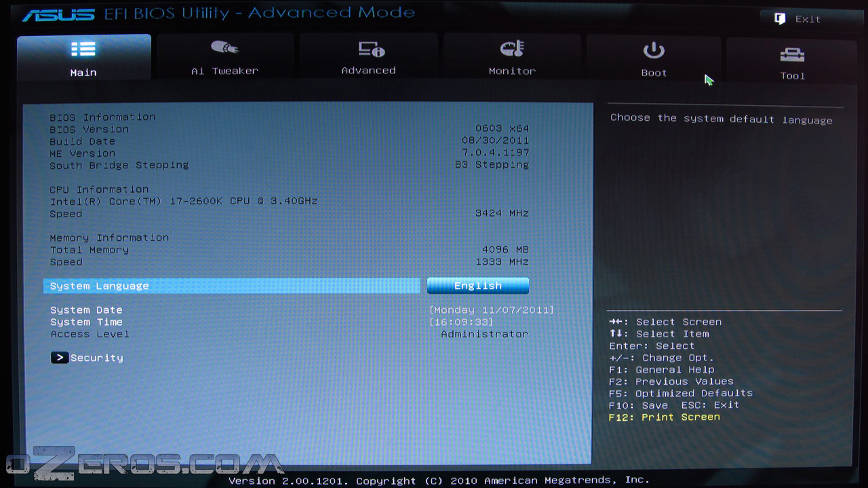
Task: Click the Ai Tweaker rocket icon
Action: pyautogui.click(x=224, y=48)
